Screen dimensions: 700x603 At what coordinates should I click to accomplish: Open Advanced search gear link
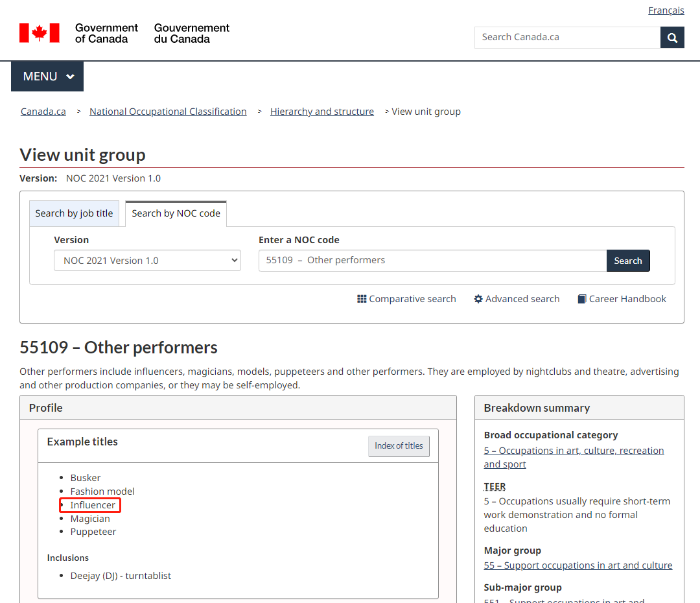click(x=517, y=299)
